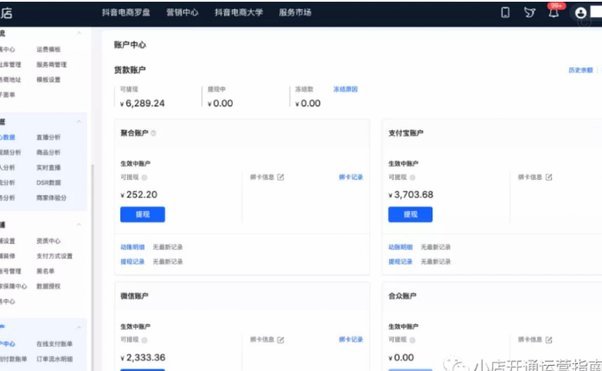Screen dimensions: 602x371
Task: Click the 2,333.36 balance in 微信账户
Action: 143,358
